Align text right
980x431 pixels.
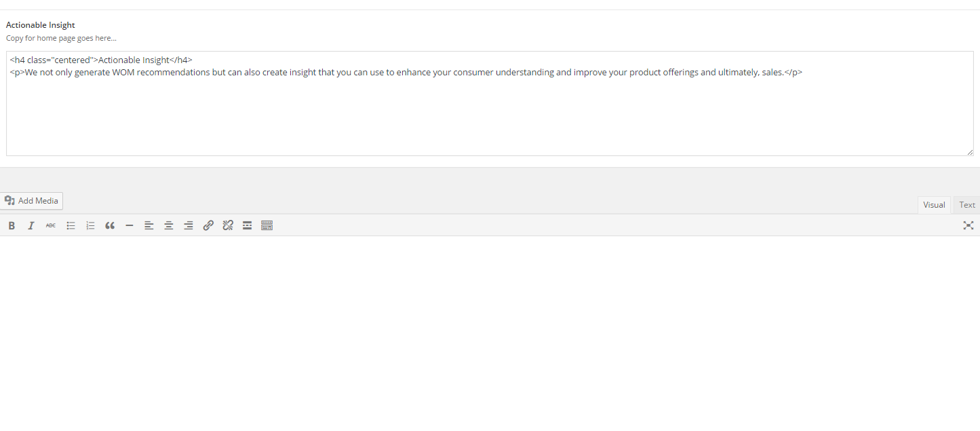click(x=189, y=225)
